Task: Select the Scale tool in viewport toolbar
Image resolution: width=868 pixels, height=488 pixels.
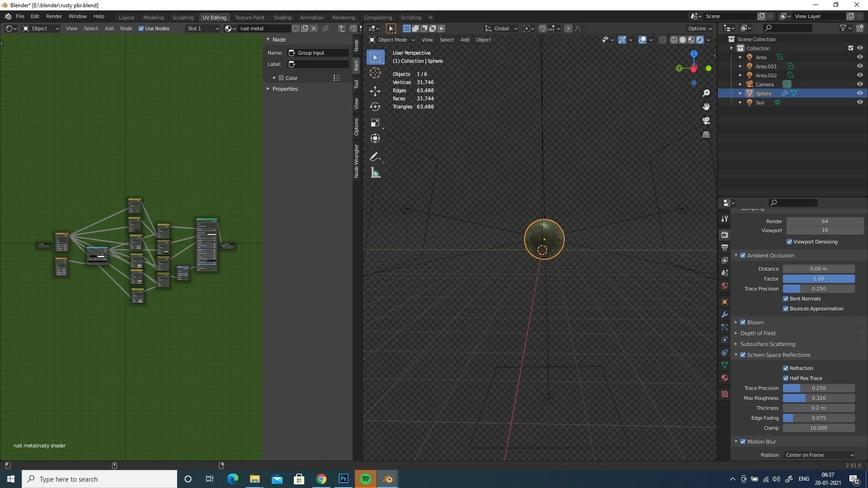Action: point(375,123)
